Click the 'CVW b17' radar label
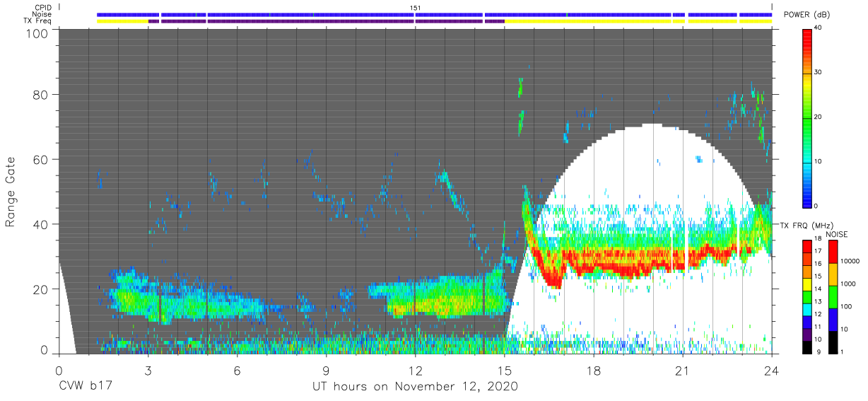Screen dimensions: 868x401 85,387
